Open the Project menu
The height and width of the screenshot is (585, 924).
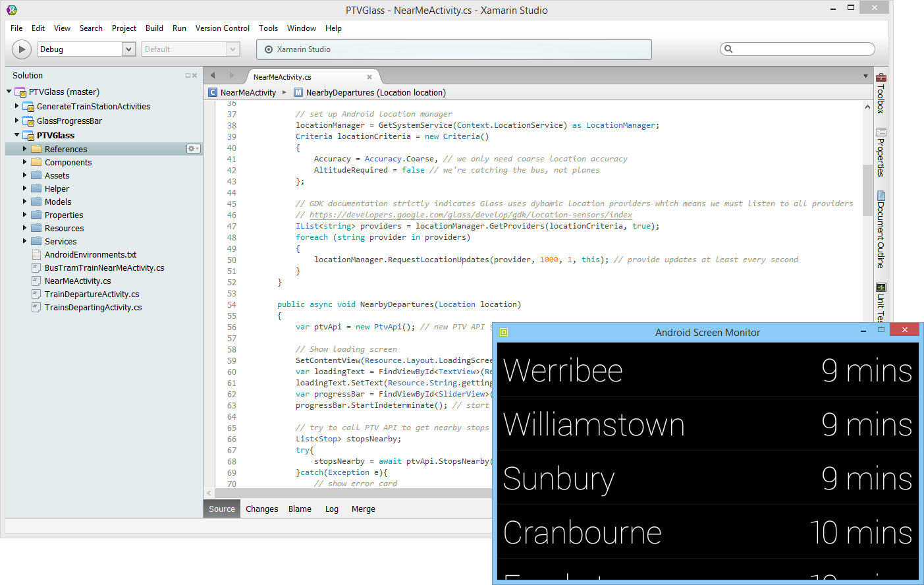pos(124,28)
